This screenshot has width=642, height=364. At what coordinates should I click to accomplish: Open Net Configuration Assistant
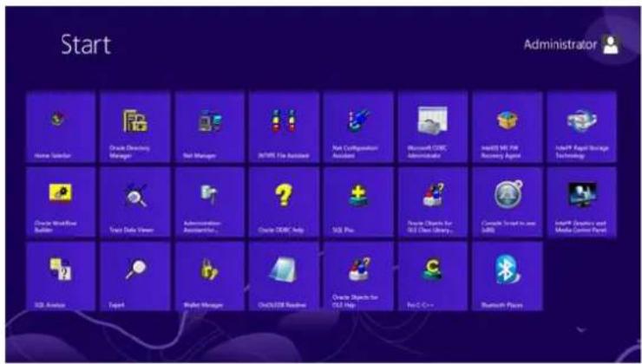[358, 127]
